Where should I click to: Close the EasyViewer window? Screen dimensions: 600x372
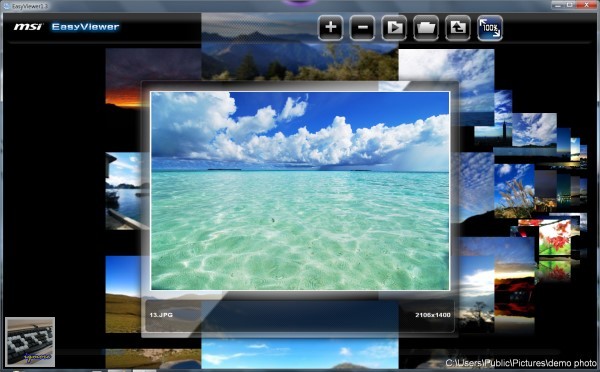[587, 5]
